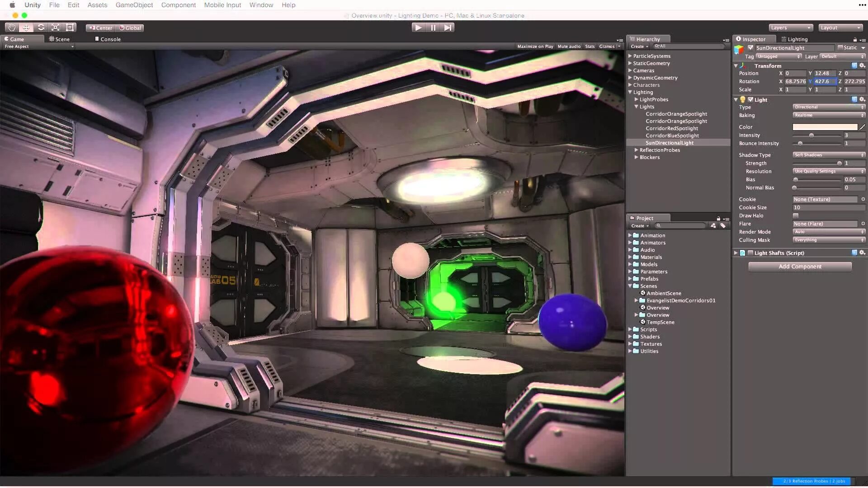Viewport: 868px width, 488px height.
Task: Click the Maximize on Play button
Action: pyautogui.click(x=535, y=47)
